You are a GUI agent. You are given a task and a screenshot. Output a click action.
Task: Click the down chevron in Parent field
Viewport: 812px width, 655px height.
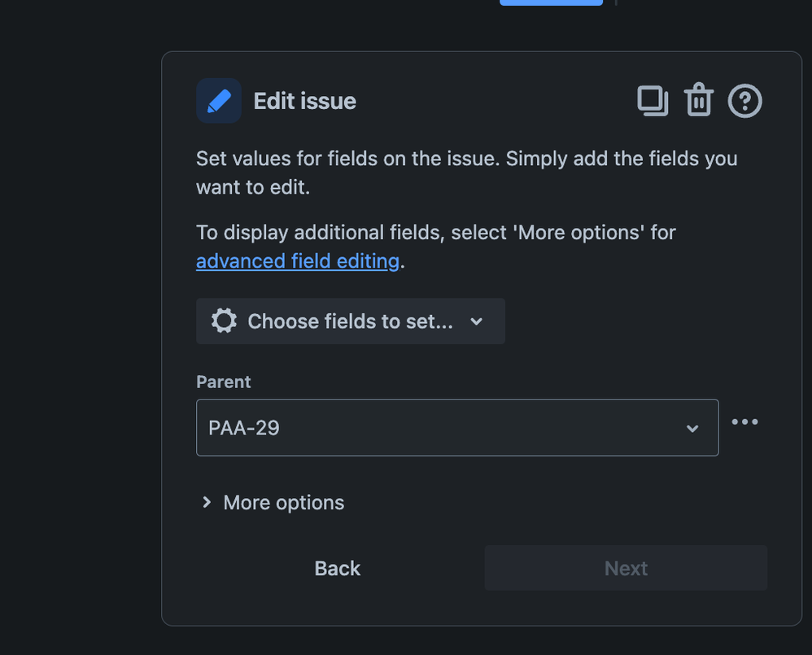[692, 428]
